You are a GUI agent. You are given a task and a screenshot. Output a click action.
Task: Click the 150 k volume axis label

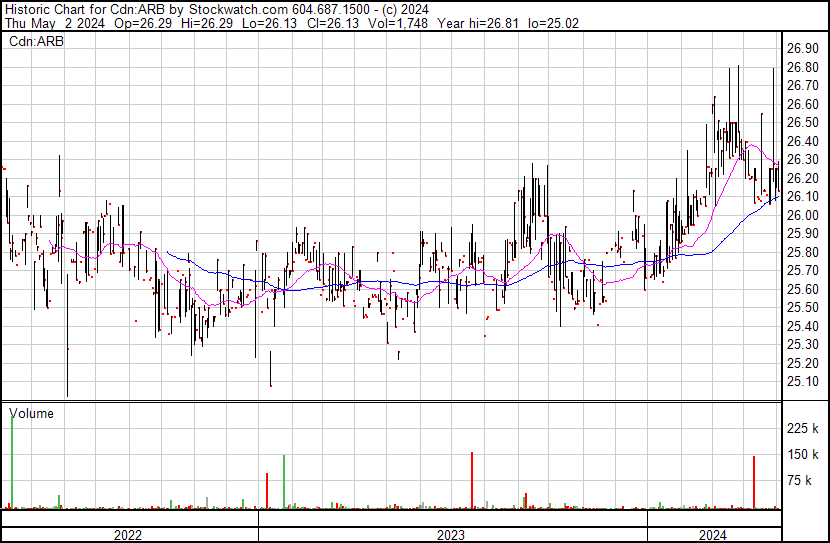(802, 455)
